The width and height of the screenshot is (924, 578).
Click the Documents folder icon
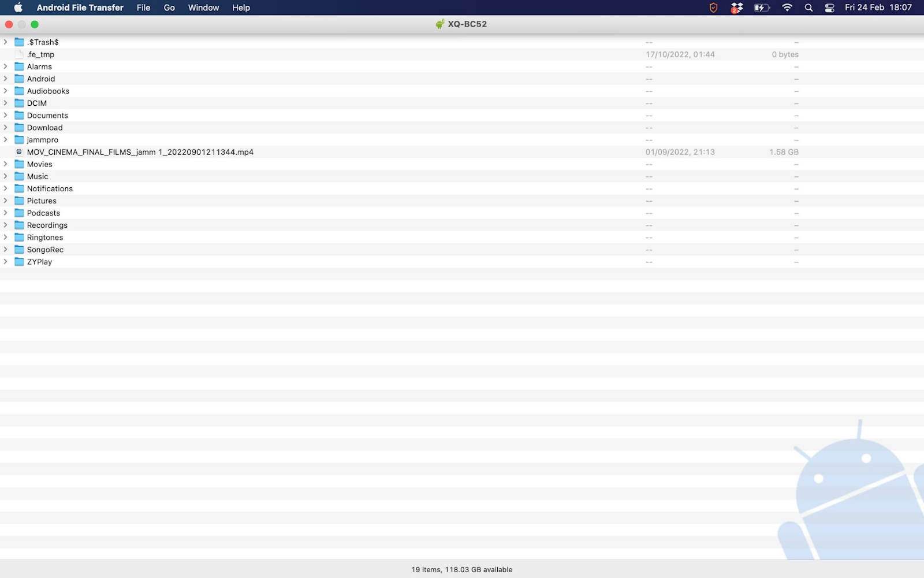tap(19, 115)
